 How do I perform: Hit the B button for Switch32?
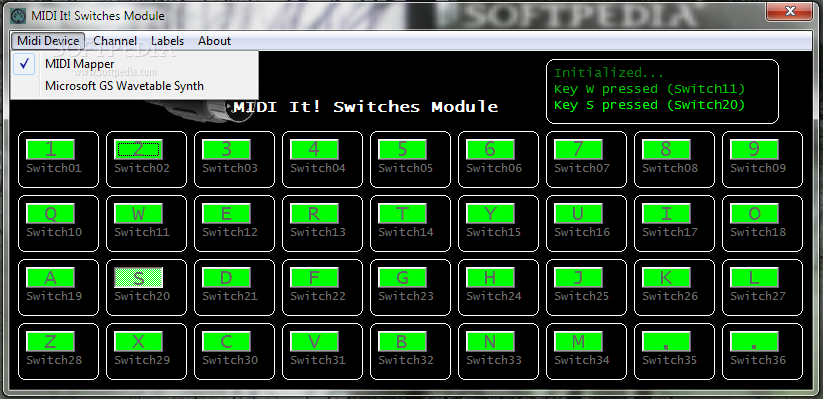pos(403,342)
